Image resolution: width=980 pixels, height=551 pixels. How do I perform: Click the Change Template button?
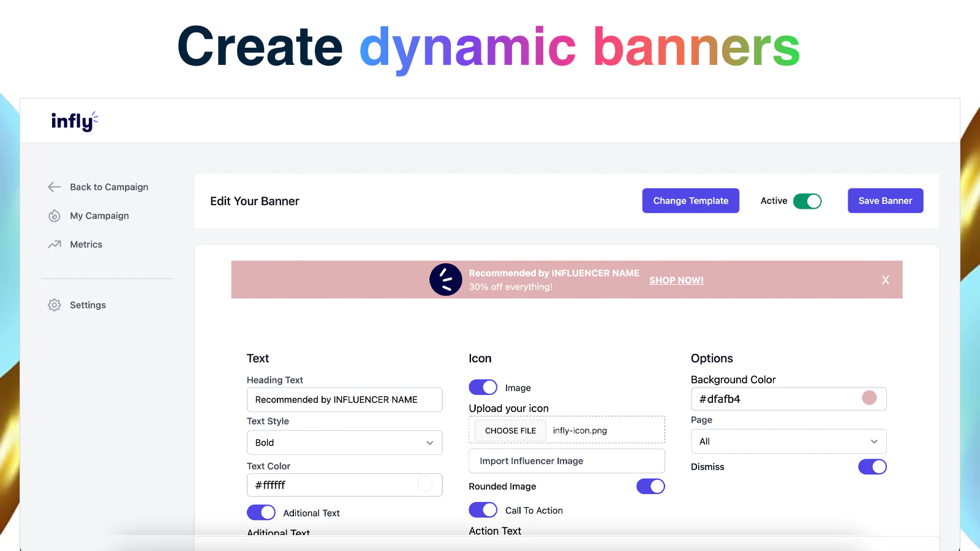pos(690,201)
